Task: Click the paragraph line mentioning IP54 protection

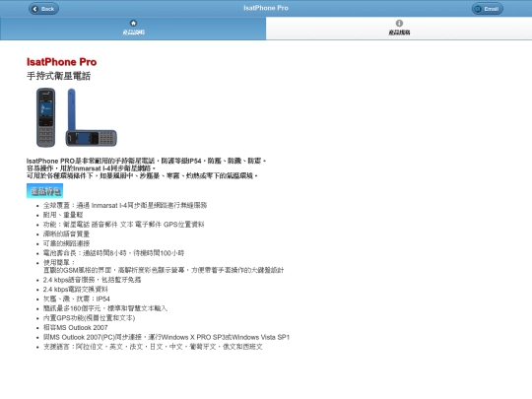Action: pyautogui.click(x=146, y=161)
